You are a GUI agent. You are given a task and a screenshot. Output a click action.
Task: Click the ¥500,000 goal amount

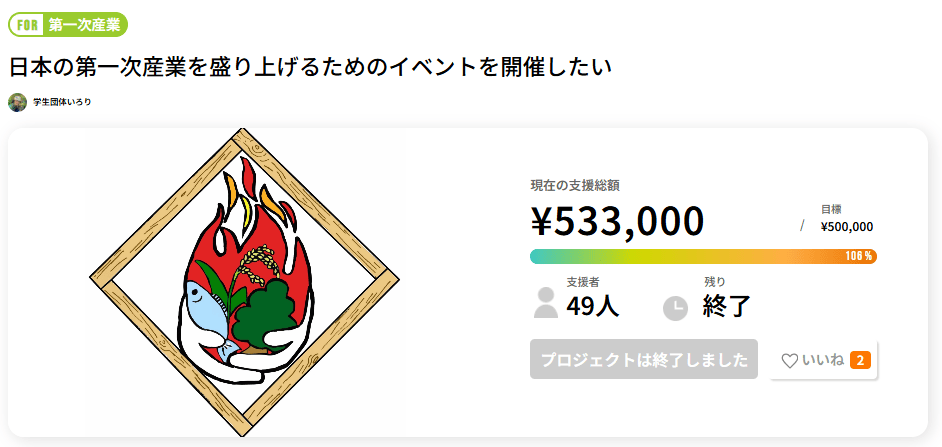pyautogui.click(x=846, y=227)
